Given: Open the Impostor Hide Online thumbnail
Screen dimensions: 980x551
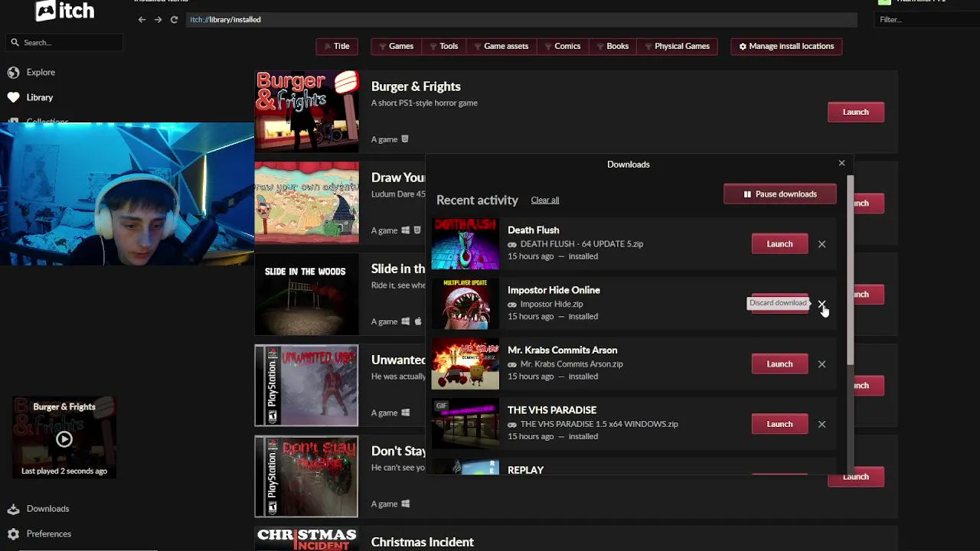Looking at the screenshot, I should [x=465, y=304].
